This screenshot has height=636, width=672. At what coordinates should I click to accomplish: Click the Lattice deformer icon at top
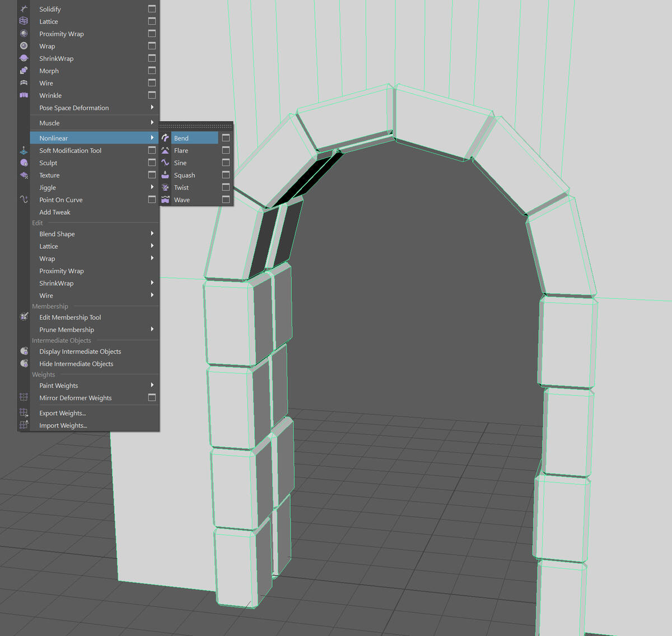click(24, 21)
